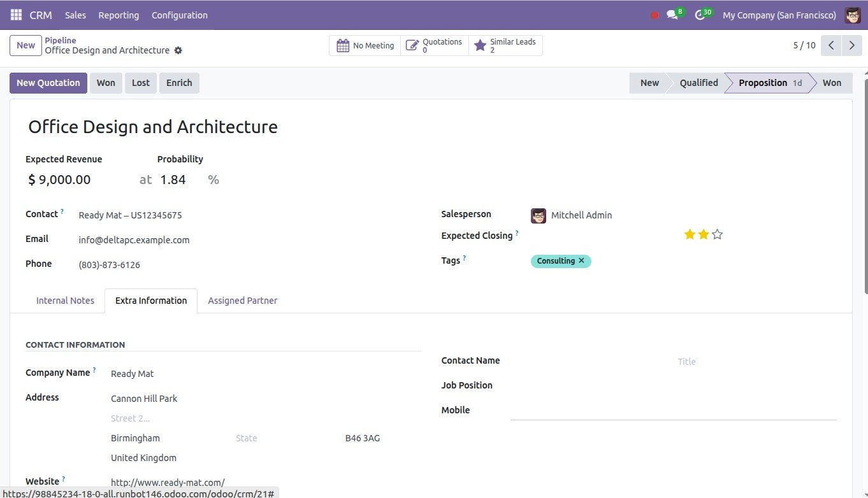Move the lead to Qualified stage
The width and height of the screenshot is (868, 498).
(x=698, y=83)
